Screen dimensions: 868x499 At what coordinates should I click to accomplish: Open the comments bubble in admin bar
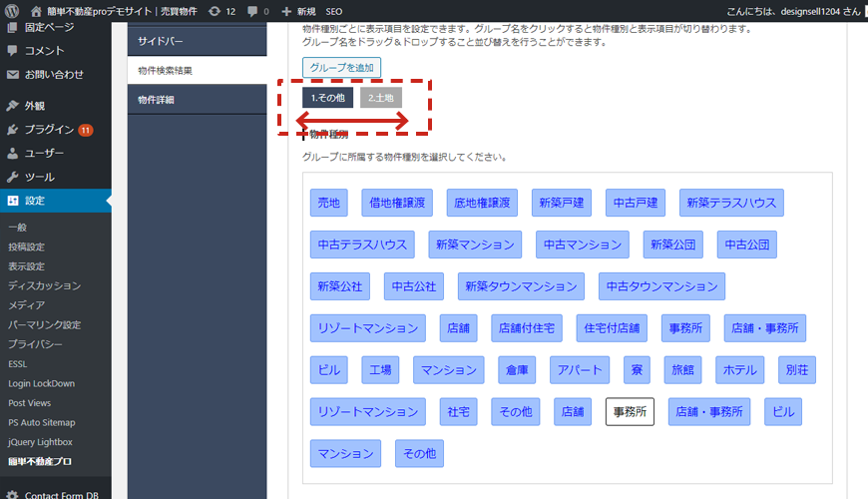[x=257, y=10]
